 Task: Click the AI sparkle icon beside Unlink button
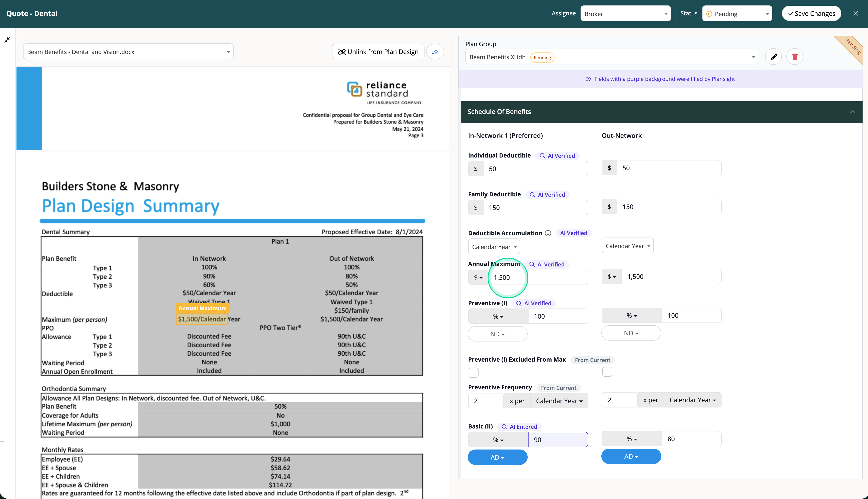[x=435, y=51]
